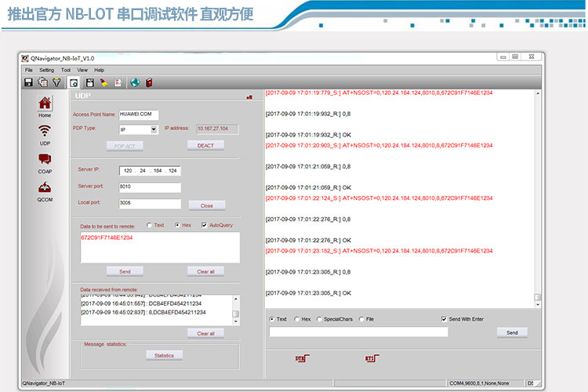The width and height of the screenshot is (588, 392).
Task: Select the SpecialChars radio button
Action: (x=319, y=319)
